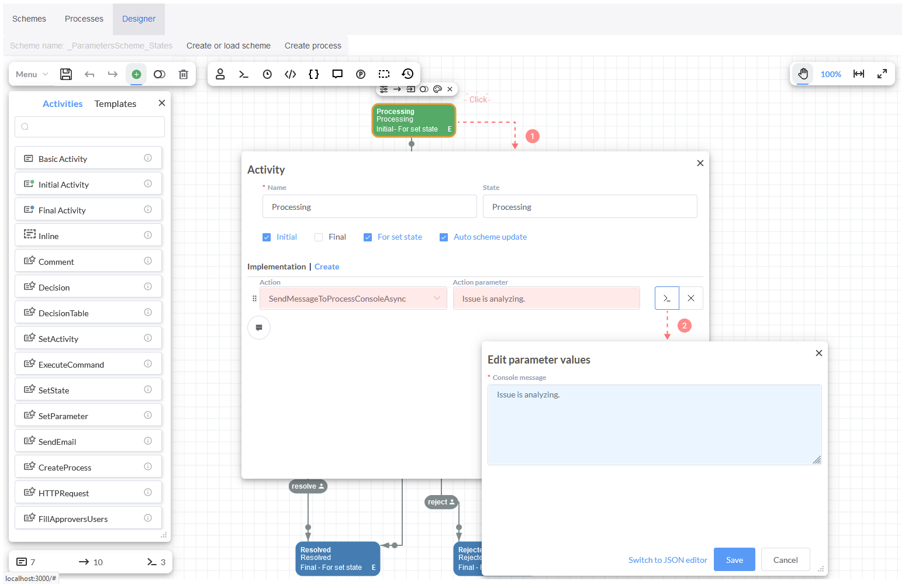905x588 pixels.
Task: Click Create process
Action: (x=313, y=46)
